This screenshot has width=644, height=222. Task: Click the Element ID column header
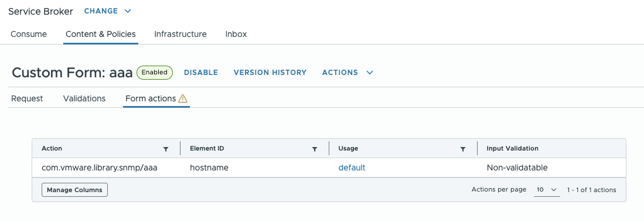point(207,149)
